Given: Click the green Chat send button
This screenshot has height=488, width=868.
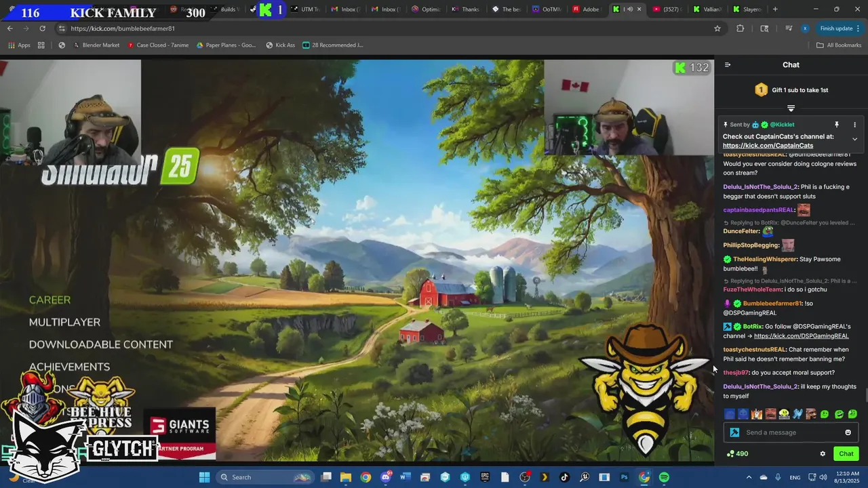Looking at the screenshot, I should [x=846, y=454].
